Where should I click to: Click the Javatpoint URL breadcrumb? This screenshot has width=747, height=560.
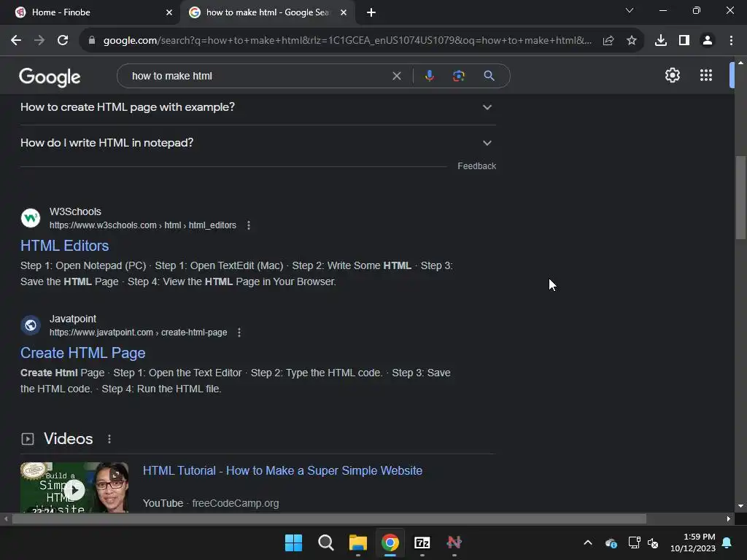[x=138, y=332]
